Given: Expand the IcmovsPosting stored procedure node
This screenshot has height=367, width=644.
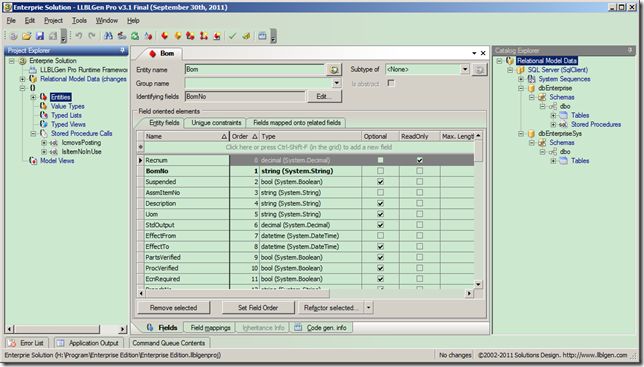Looking at the screenshot, I should [x=44, y=142].
